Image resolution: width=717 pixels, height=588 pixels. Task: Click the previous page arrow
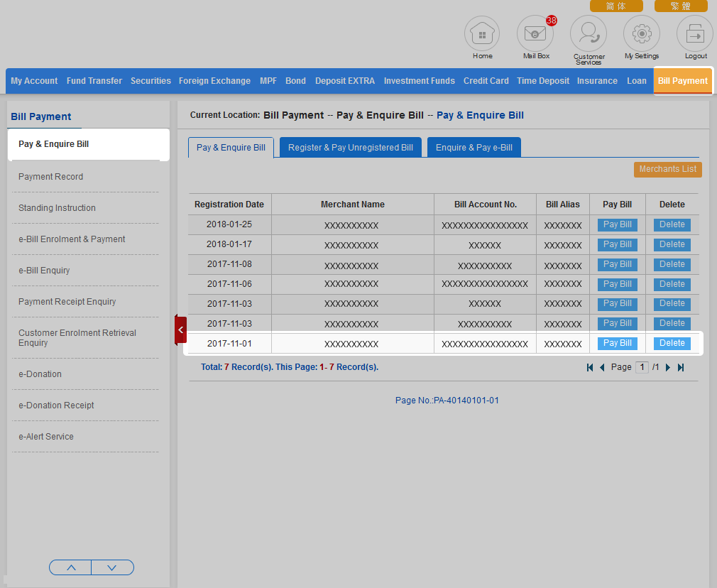pyautogui.click(x=602, y=368)
